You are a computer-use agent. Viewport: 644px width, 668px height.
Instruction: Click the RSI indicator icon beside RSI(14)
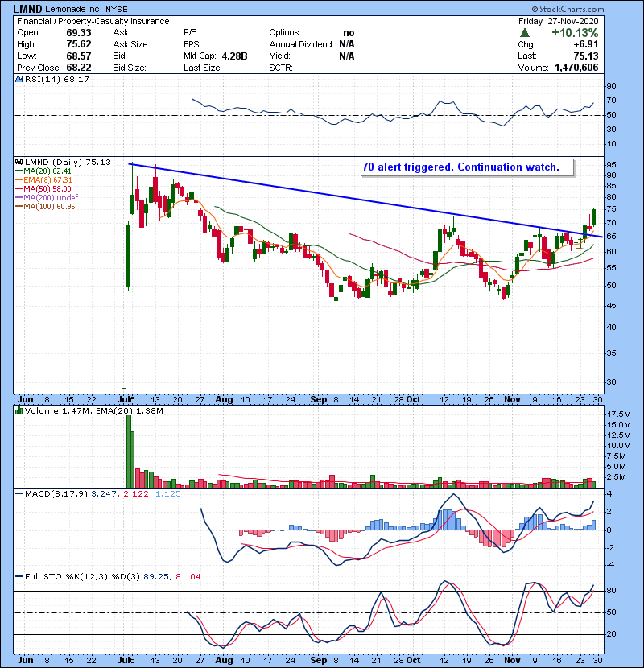[x=19, y=79]
